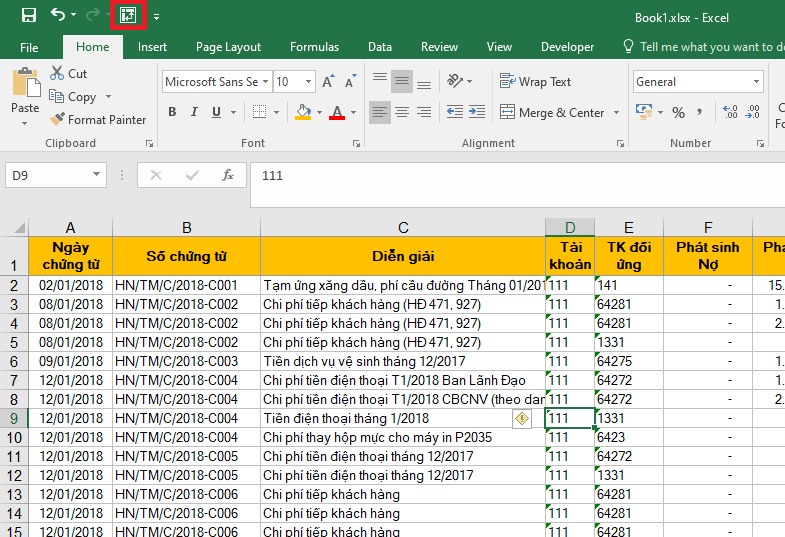
Task: Select the Format Painter tool
Action: pos(98,119)
